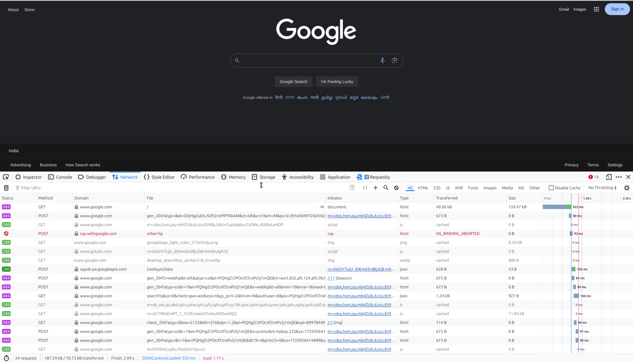Filter requests by XHR type
Image resolution: width=633 pixels, height=364 pixels.
tap(459, 188)
